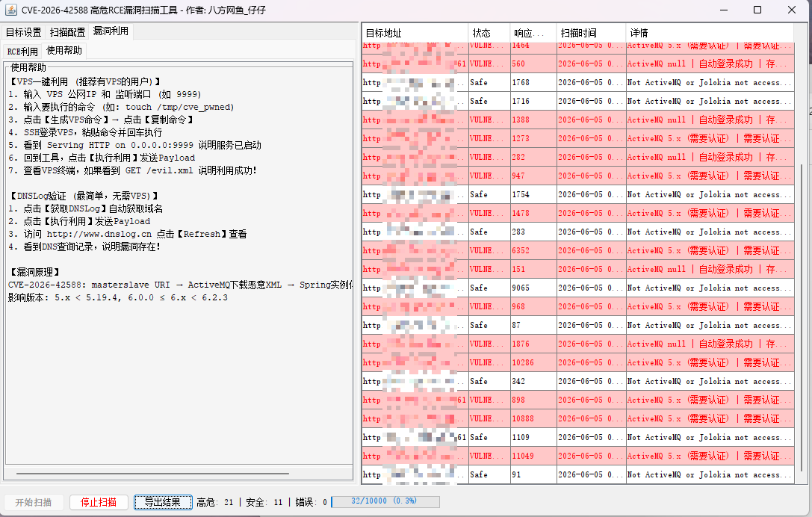This screenshot has height=517, width=812.
Task: Click the 响应 column header
Action: (x=533, y=33)
